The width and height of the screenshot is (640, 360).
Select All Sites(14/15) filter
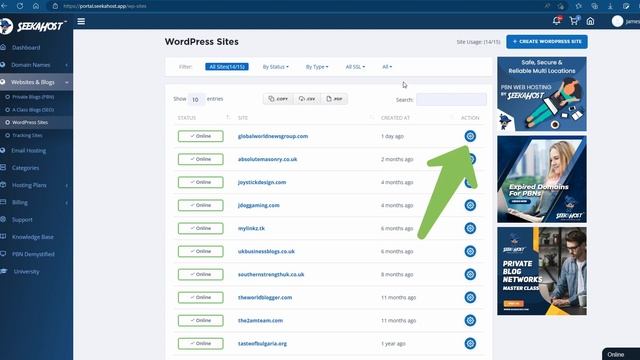[227, 67]
